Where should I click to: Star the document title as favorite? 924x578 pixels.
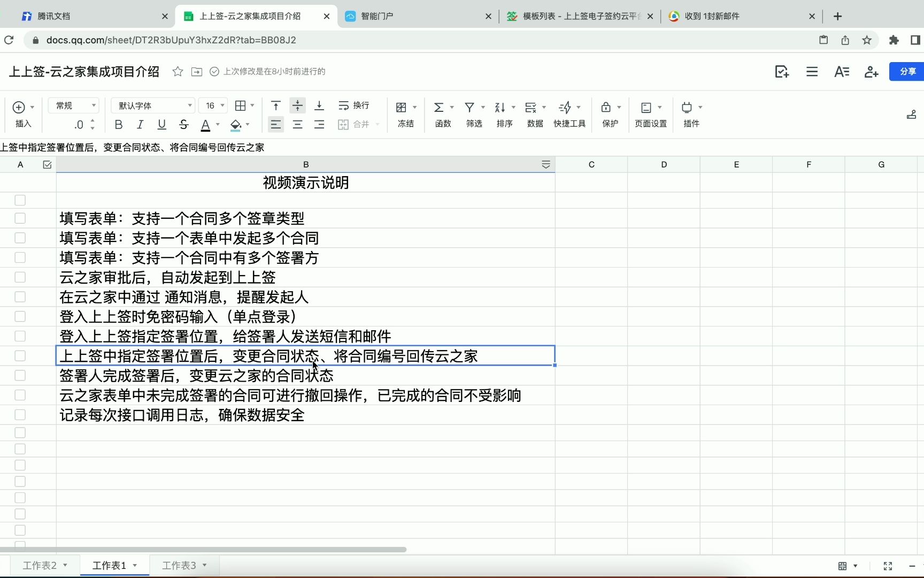[x=178, y=71]
